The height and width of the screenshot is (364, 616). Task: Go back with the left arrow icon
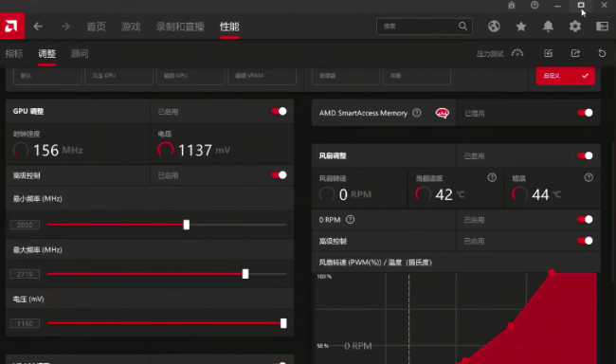pyautogui.click(x=38, y=27)
